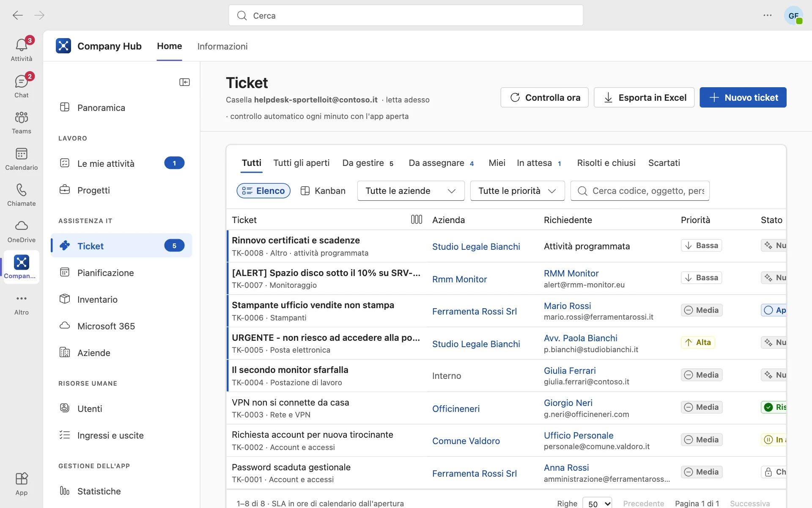Select the Da assegnare tab
The width and height of the screenshot is (812, 508).
(442, 163)
